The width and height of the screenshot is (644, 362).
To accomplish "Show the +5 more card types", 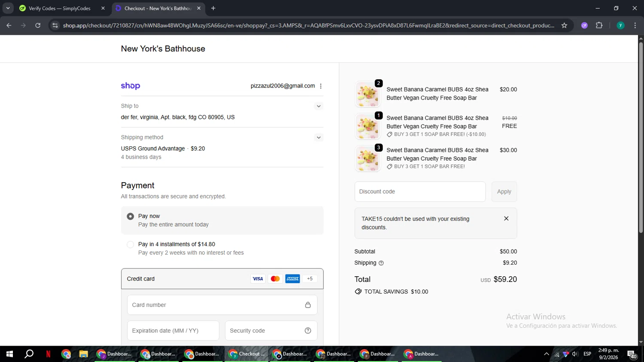I will point(310,279).
